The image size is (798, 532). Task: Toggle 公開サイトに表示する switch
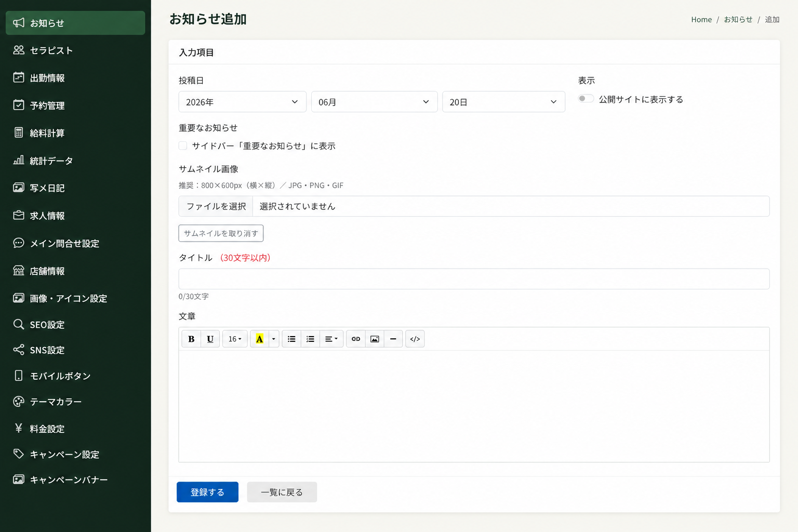pyautogui.click(x=586, y=99)
